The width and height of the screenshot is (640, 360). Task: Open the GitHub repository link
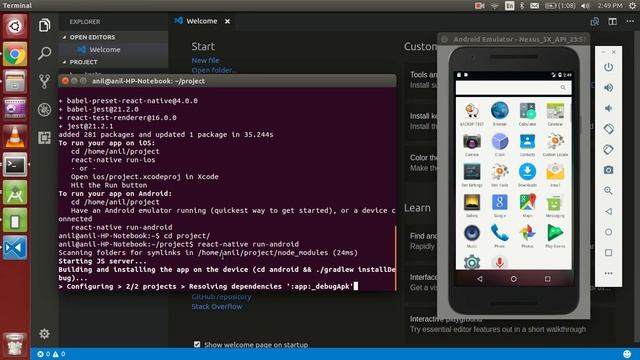click(x=221, y=297)
